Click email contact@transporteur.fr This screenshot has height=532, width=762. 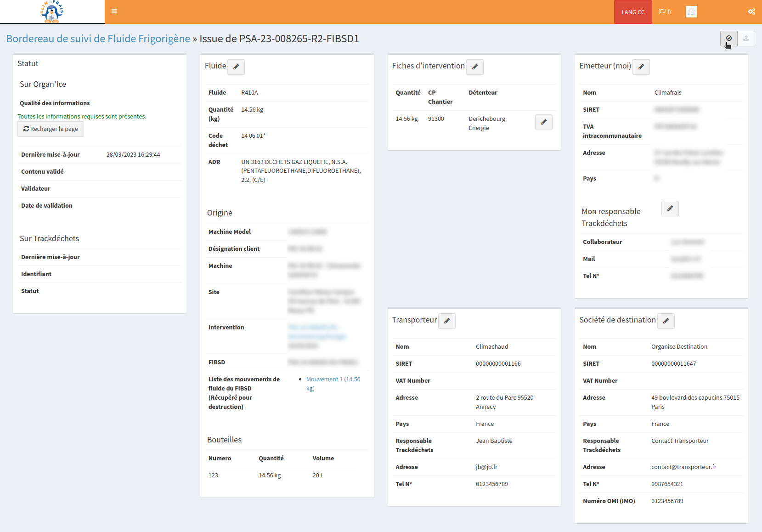tap(683, 467)
